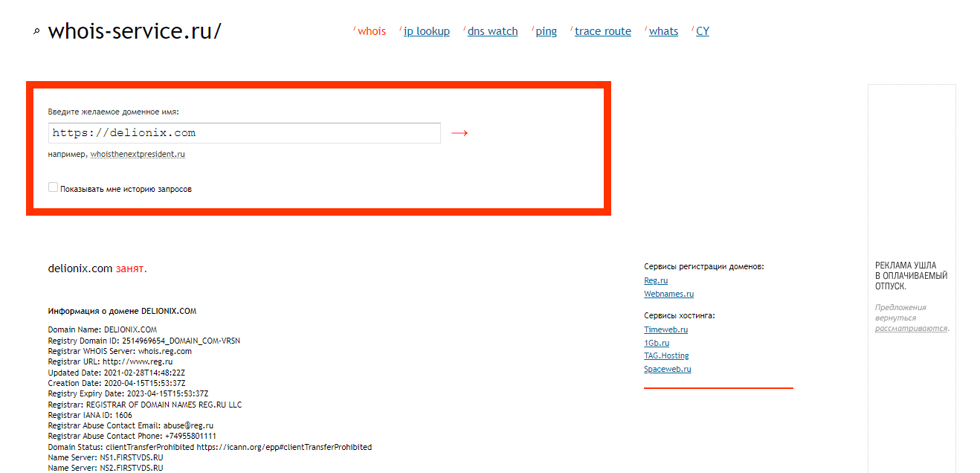The width and height of the screenshot is (980, 473).
Task: Click the 'рассматриваются' ad proposals link
Action: pyautogui.click(x=911, y=328)
